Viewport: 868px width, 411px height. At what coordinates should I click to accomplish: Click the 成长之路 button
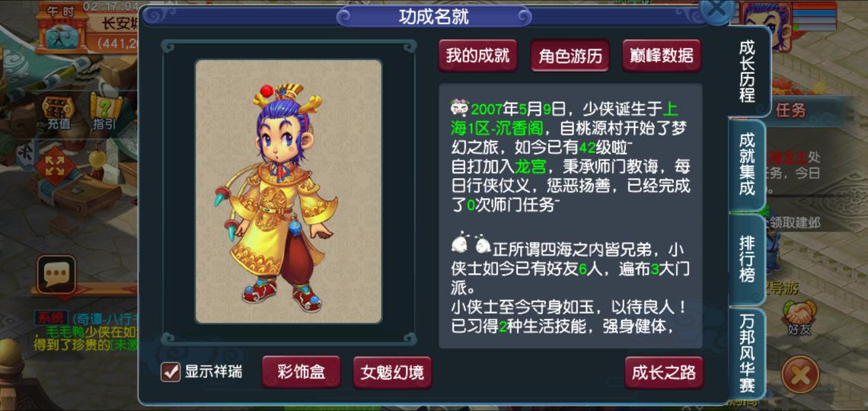tap(664, 372)
